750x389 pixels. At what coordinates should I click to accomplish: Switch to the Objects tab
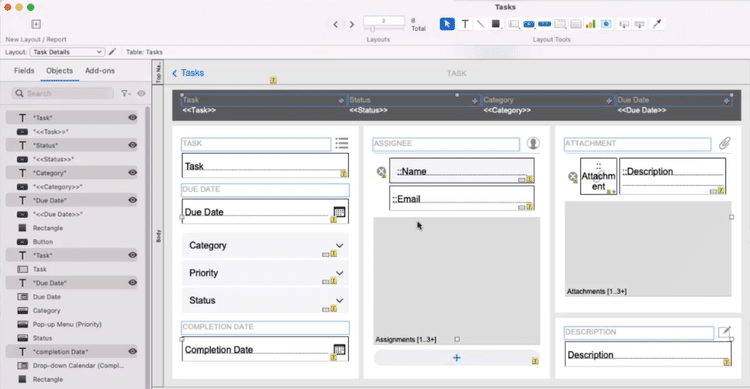tap(59, 71)
